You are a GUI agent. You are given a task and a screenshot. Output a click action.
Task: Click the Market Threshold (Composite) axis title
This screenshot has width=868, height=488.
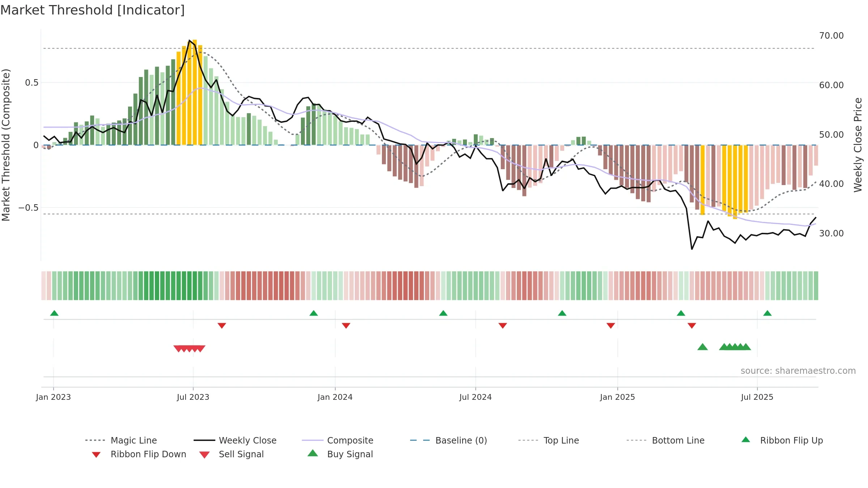[x=6, y=145]
